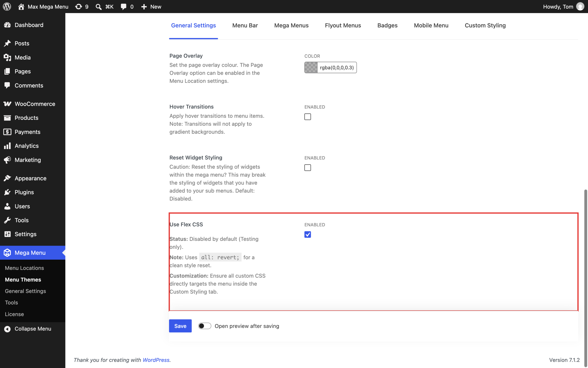The image size is (588, 368).
Task: Click the home icon beside Max Mega Menu
Action: 21,7
